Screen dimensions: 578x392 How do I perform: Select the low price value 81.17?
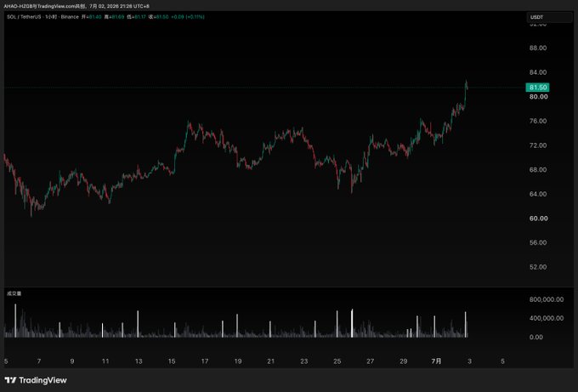(x=139, y=17)
